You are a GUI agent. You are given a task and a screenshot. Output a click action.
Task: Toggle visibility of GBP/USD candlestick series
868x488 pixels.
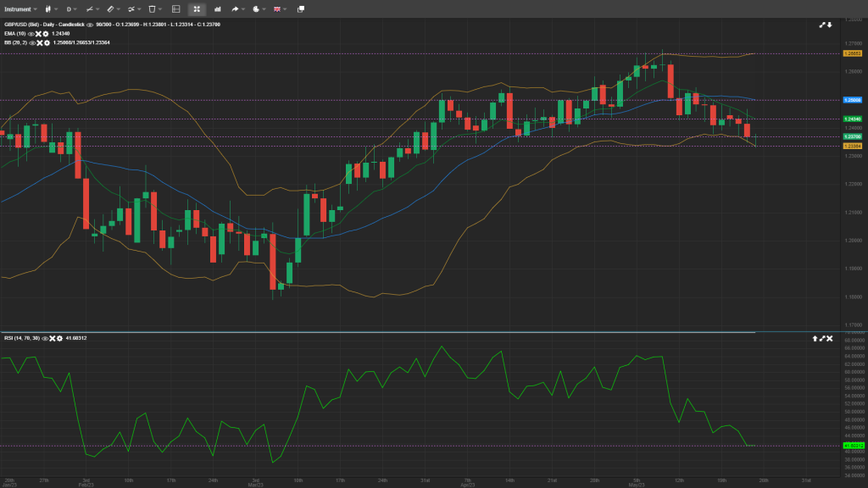tap(90, 25)
